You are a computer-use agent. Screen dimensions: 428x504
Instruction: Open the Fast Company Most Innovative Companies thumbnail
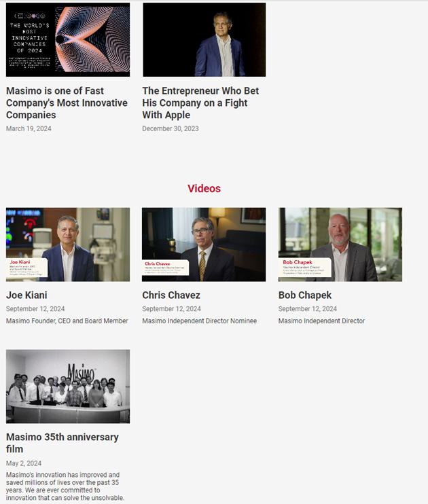click(x=68, y=39)
